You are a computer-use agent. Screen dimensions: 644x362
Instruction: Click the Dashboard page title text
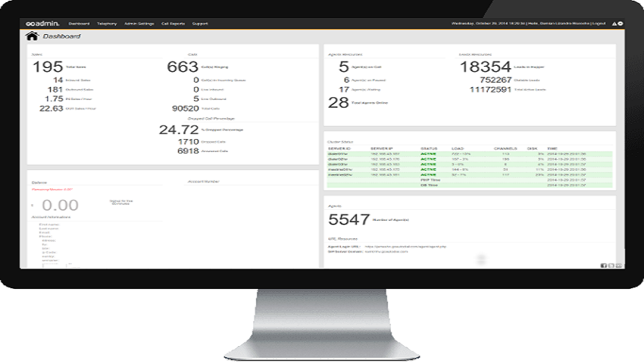62,36
